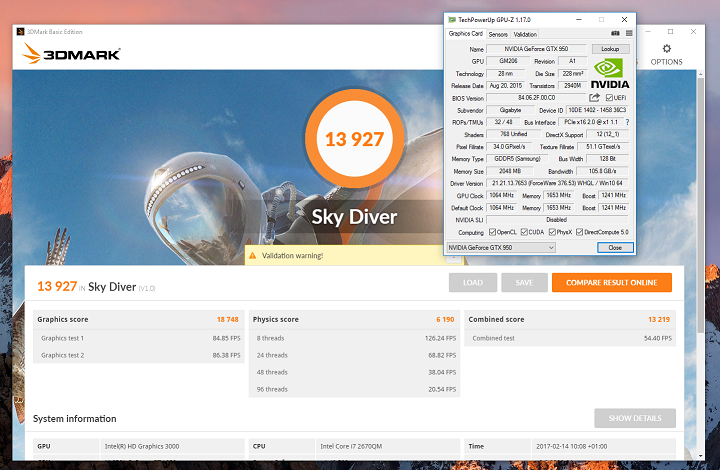720x470 pixels.
Task: Click Intel Core i7 2670QM text
Action: tap(351, 446)
